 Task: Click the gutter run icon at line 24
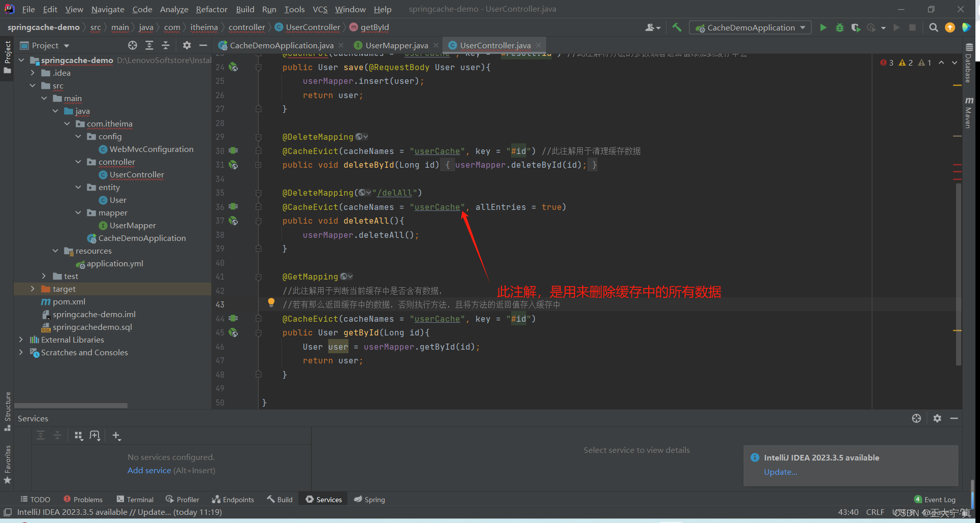(x=233, y=67)
